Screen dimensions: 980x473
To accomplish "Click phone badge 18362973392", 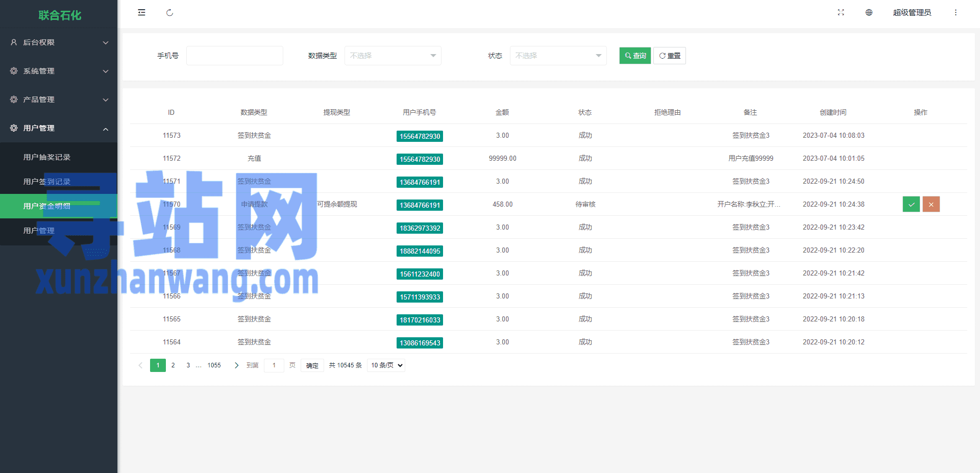I will (x=420, y=228).
